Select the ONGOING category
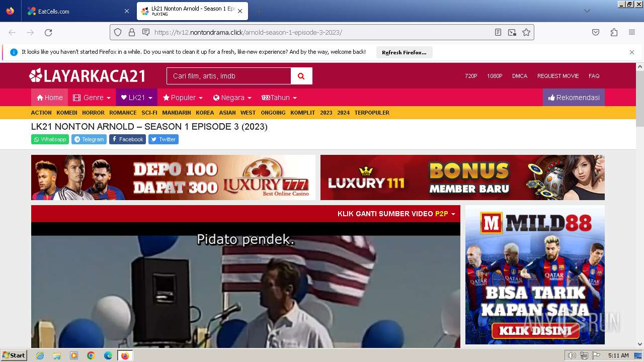The width and height of the screenshot is (644, 362). [x=273, y=113]
